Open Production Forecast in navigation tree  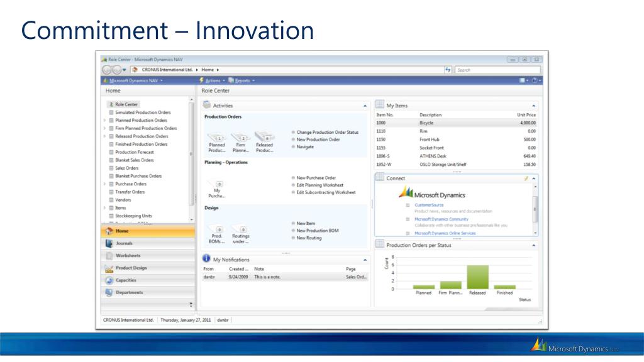pyautogui.click(x=135, y=152)
